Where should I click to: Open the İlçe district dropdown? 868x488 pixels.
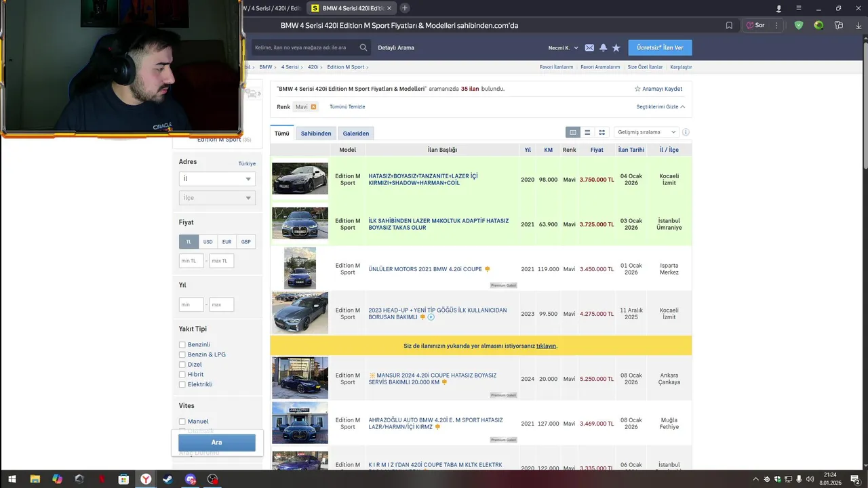217,198
